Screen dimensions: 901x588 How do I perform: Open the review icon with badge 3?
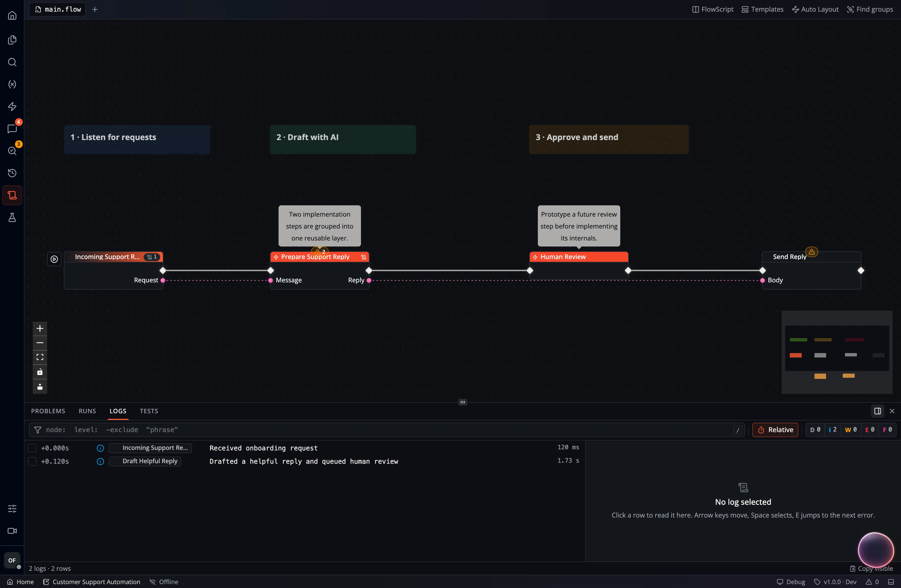pyautogui.click(x=12, y=151)
